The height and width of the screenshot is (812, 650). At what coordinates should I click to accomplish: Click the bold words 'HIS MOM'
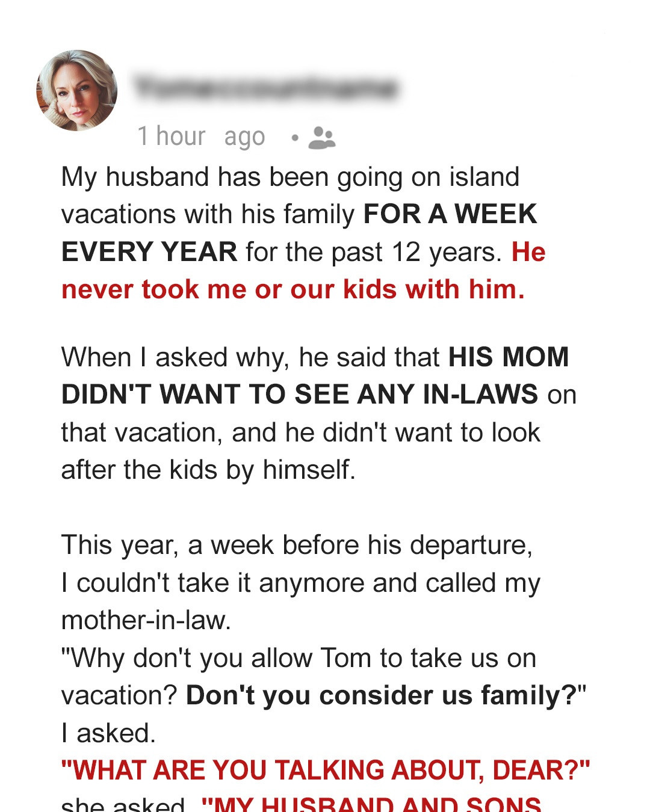509,357
